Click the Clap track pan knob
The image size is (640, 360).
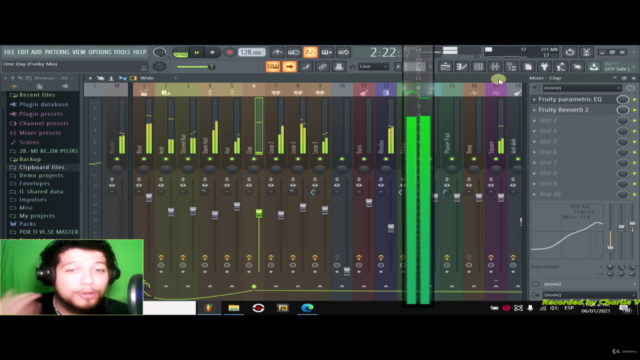tap(254, 169)
